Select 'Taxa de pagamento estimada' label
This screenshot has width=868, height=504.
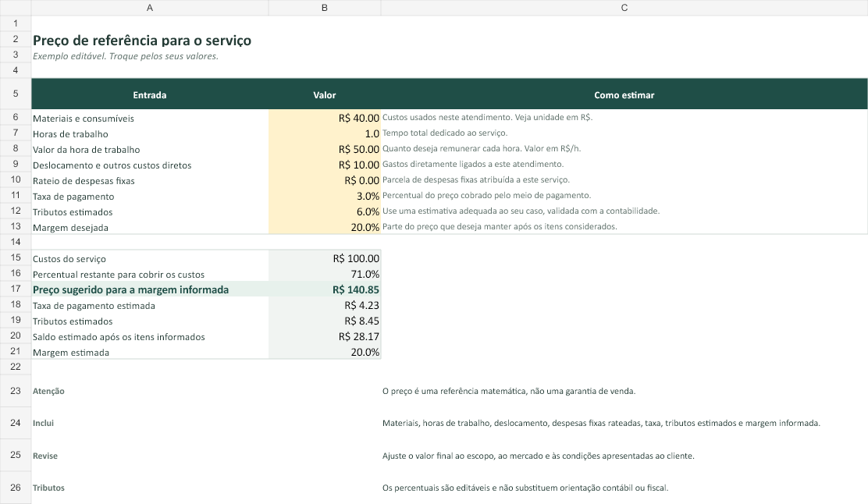click(150, 305)
